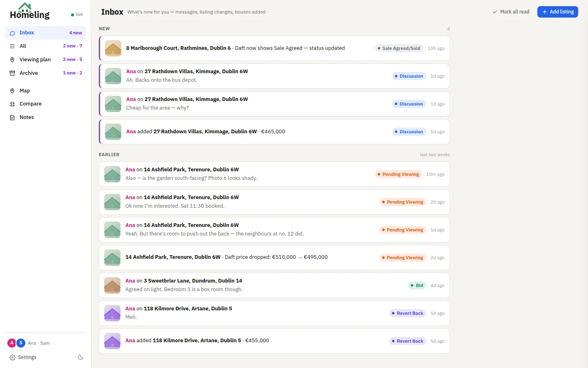This screenshot has width=588, height=368.
Task: Click the All list icon in sidebar
Action: [x=12, y=46]
